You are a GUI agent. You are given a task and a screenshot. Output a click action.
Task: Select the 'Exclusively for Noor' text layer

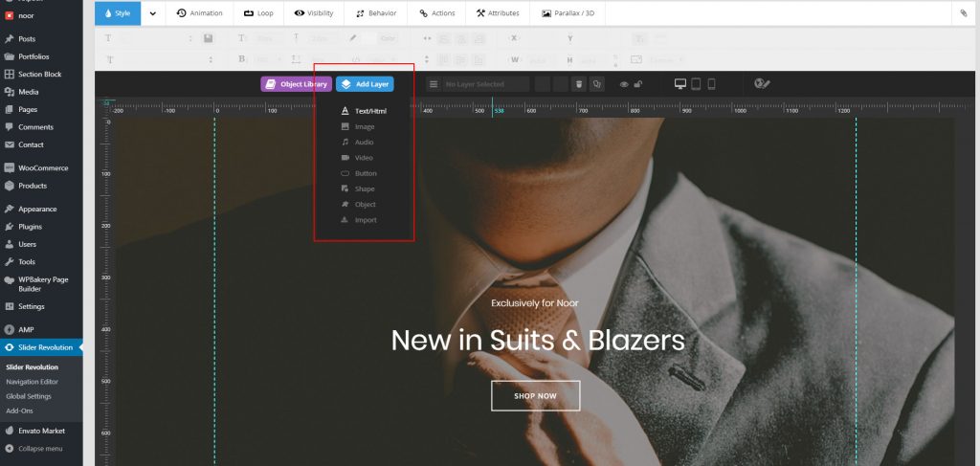click(535, 303)
